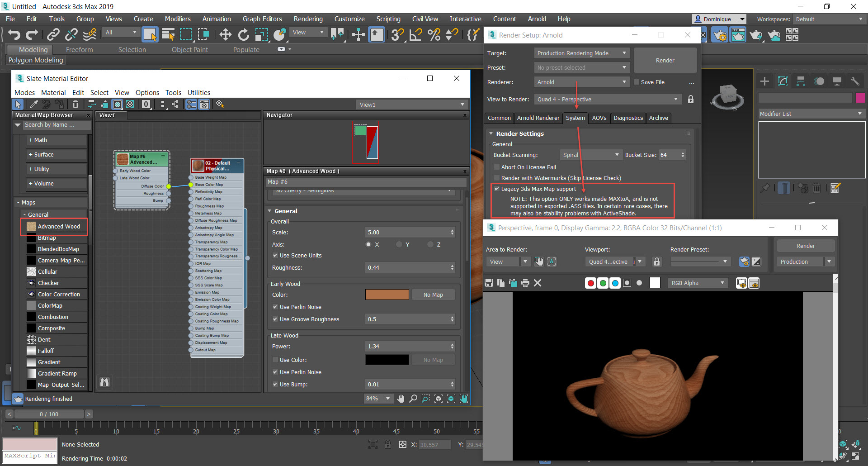This screenshot has height=466, width=868.
Task: Open the main toolbar Render Setup teapot icon
Action: tap(720, 34)
